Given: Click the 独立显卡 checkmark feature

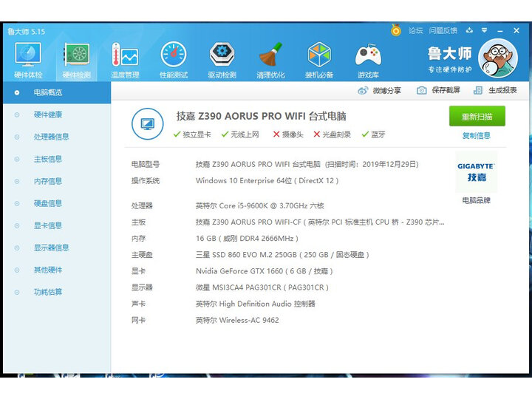Looking at the screenshot, I should pyautogui.click(x=192, y=134).
